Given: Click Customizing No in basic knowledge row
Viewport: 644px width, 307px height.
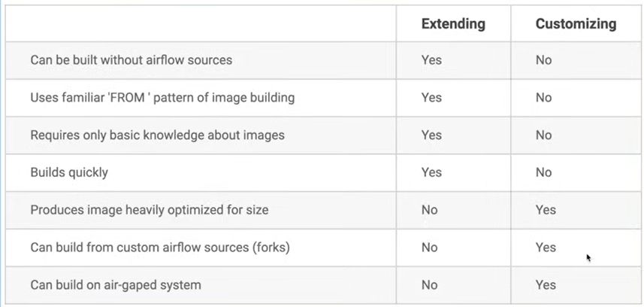Looking at the screenshot, I should 543,135.
